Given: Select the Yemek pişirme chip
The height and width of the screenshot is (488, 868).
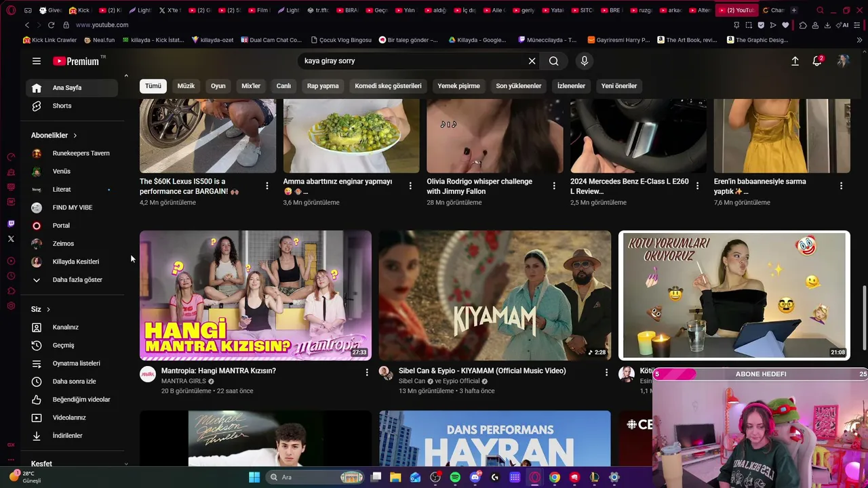Looking at the screenshot, I should [458, 86].
